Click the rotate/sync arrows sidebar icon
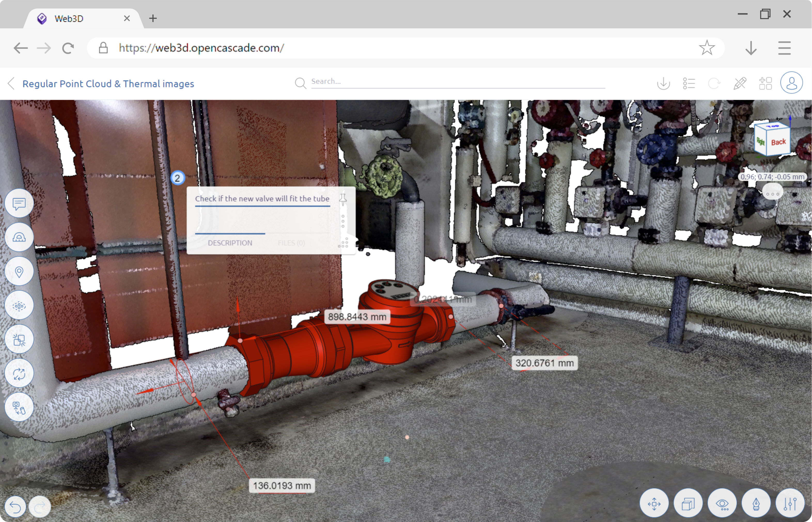 (x=19, y=374)
